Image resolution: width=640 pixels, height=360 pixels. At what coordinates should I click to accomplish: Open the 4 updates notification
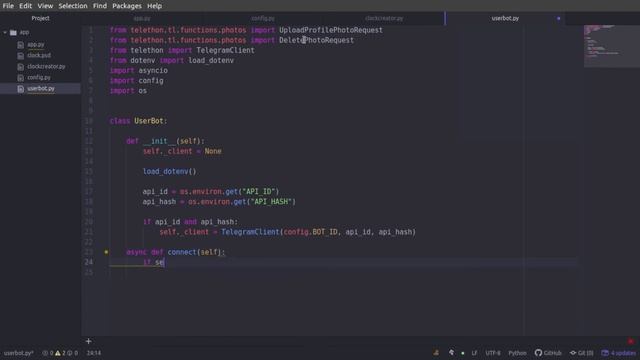pos(619,353)
